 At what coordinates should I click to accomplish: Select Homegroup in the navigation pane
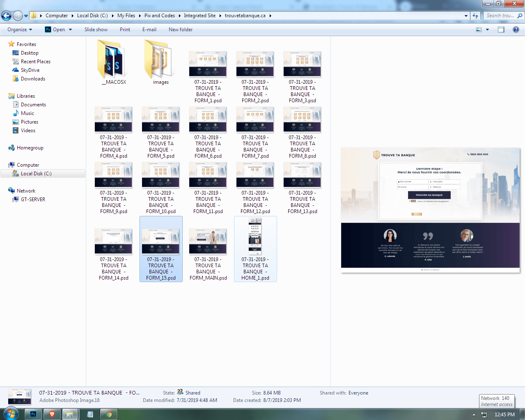pos(30,148)
